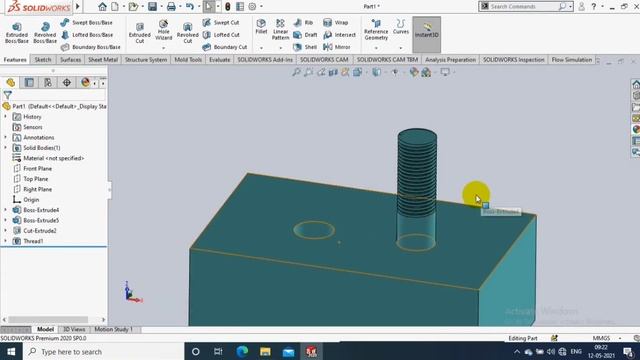The image size is (640, 360).
Task: Switch to the Sketch tab
Action: point(43,60)
